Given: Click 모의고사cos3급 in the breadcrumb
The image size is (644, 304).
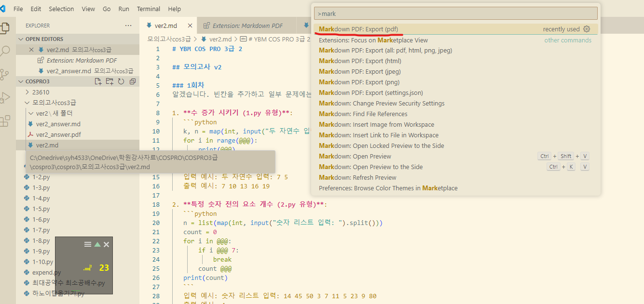Looking at the screenshot, I should pyautogui.click(x=169, y=39).
